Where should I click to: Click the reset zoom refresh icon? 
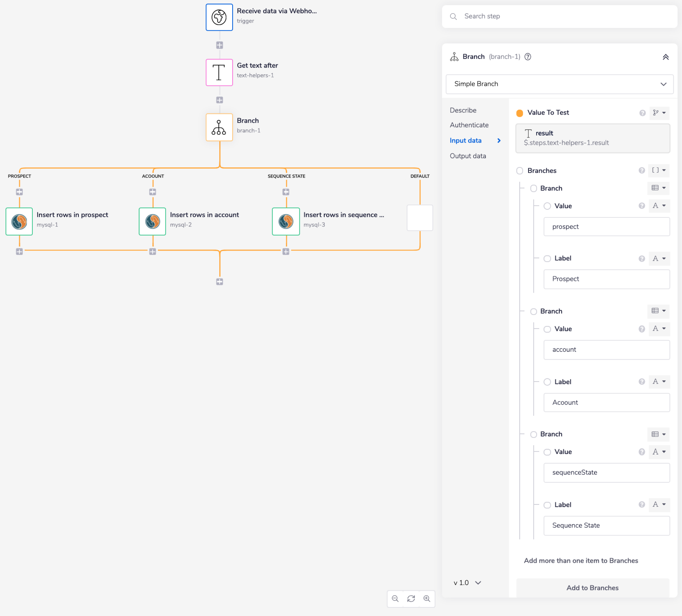(411, 599)
